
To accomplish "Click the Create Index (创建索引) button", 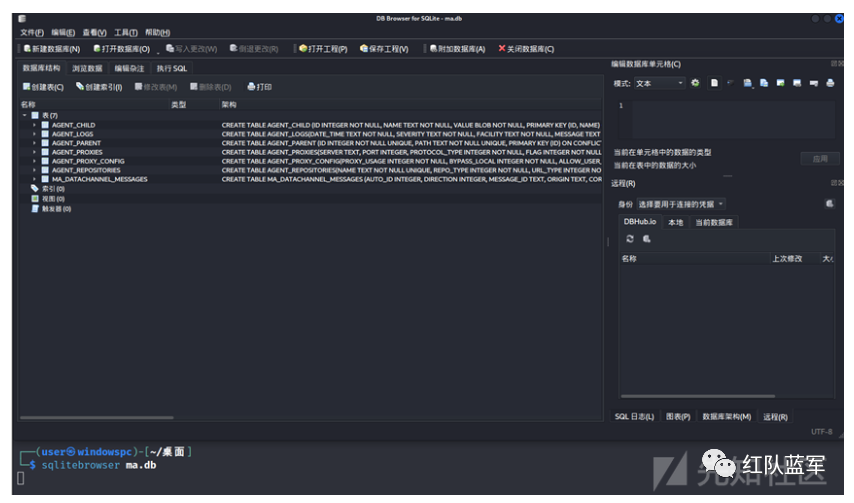I will (x=99, y=87).
